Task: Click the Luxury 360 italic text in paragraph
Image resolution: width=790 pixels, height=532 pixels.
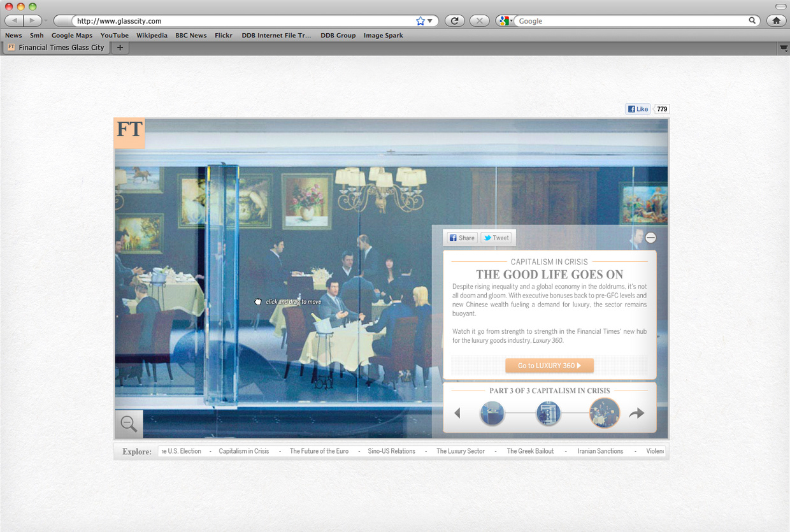Action: [x=548, y=341]
